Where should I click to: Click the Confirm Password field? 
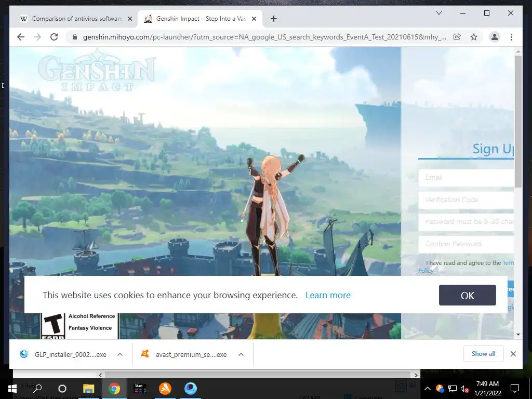point(466,244)
